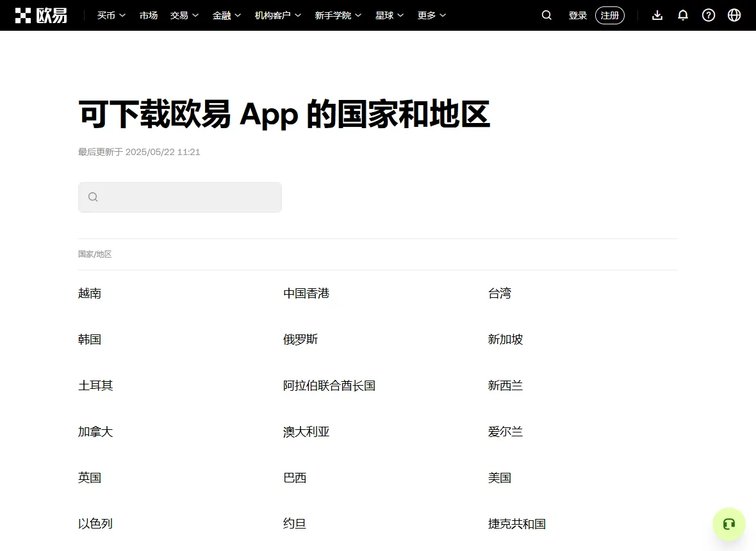Click the 登录 login link
756x551 pixels.
click(578, 15)
